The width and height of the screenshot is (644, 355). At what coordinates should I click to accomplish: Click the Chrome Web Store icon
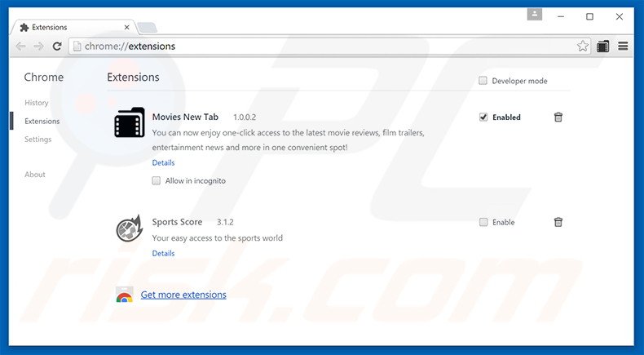(x=124, y=295)
